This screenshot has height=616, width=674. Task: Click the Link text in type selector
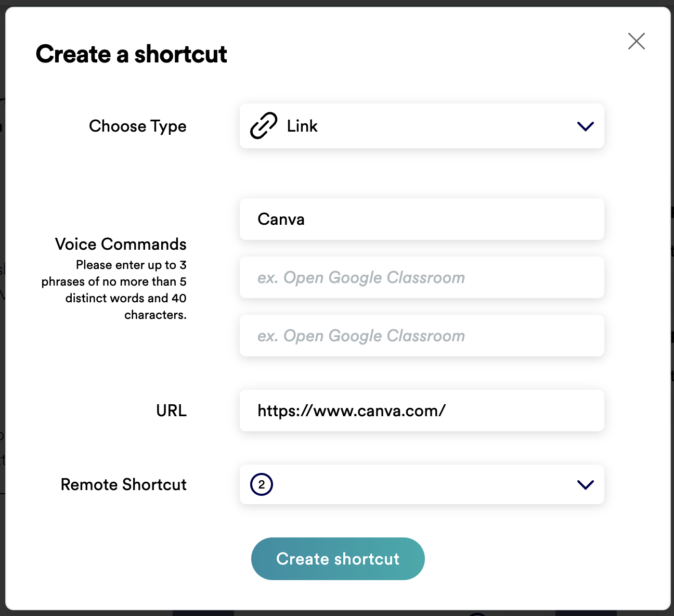point(302,125)
